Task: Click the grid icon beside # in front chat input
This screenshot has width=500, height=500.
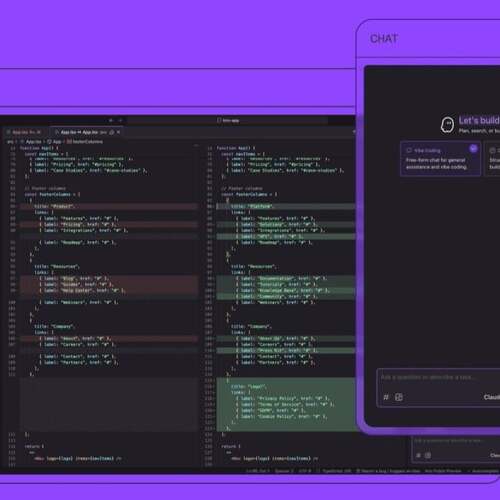Action: coord(399,397)
